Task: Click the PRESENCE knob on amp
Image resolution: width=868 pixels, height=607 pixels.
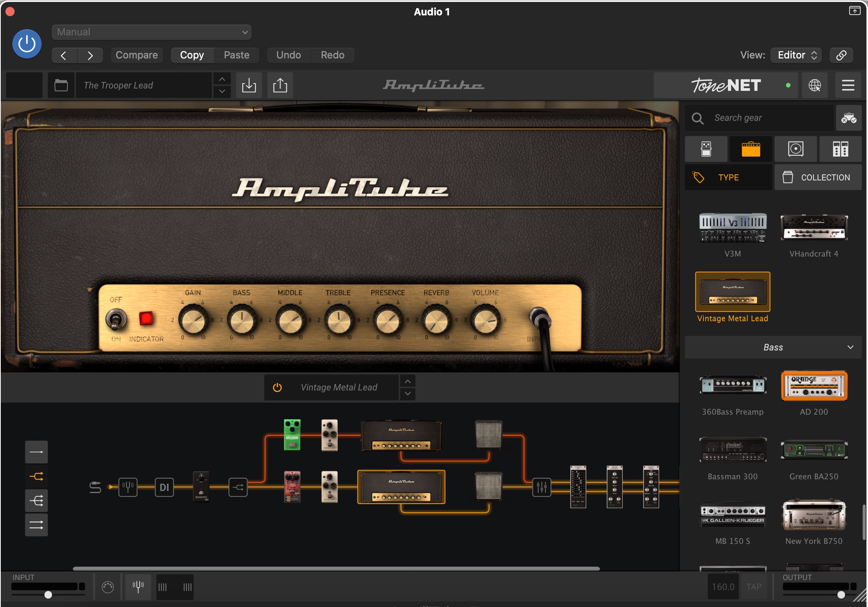Action: pyautogui.click(x=387, y=320)
